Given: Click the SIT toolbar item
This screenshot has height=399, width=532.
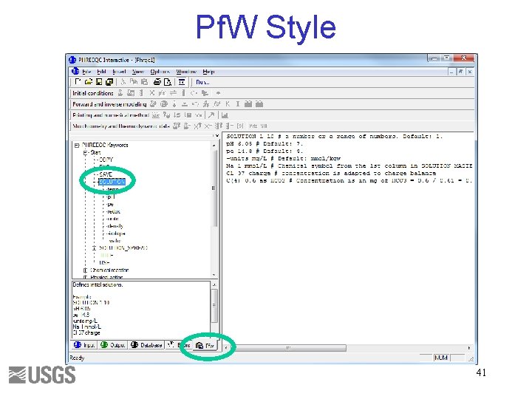Looking at the screenshot, I should [x=264, y=126].
